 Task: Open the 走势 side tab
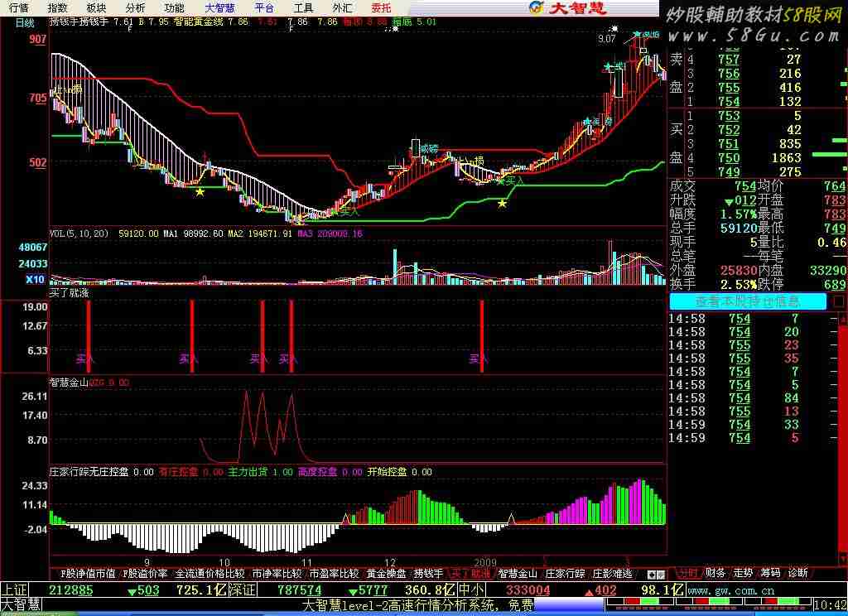[x=743, y=573]
